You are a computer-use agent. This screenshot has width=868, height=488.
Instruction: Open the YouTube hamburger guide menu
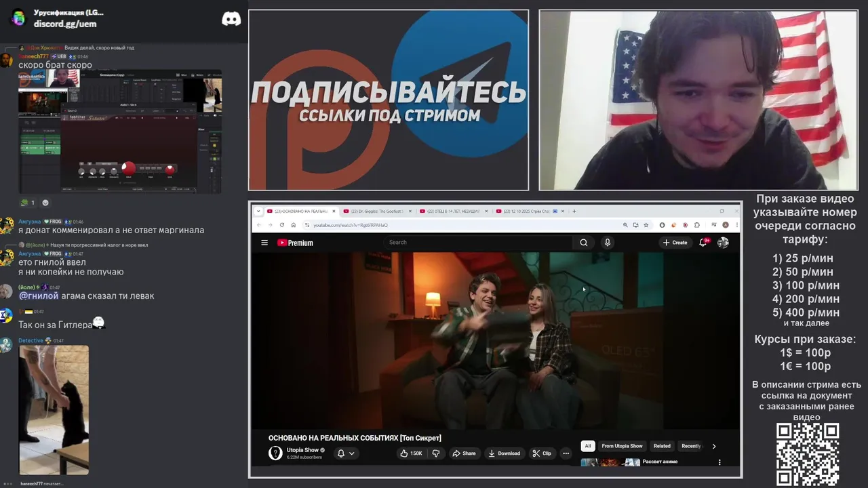[x=264, y=243]
